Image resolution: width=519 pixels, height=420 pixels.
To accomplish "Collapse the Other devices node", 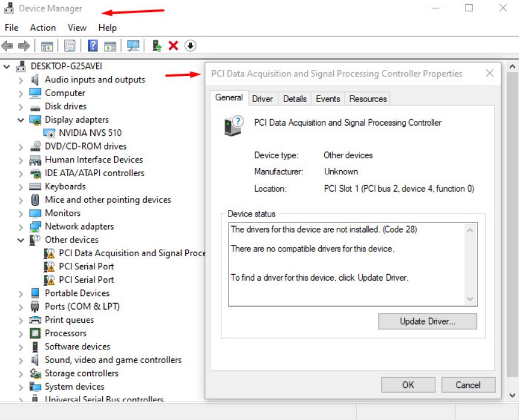I will 21,240.
